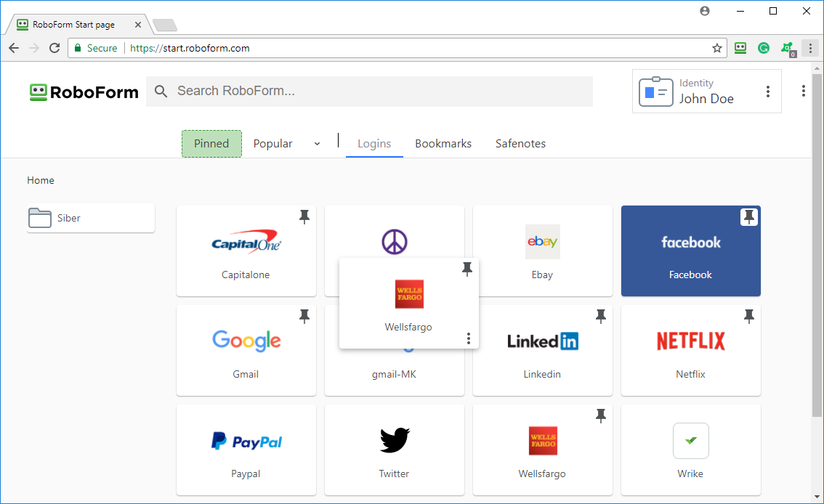
Task: Open the Grammarly extension icon
Action: tap(764, 49)
